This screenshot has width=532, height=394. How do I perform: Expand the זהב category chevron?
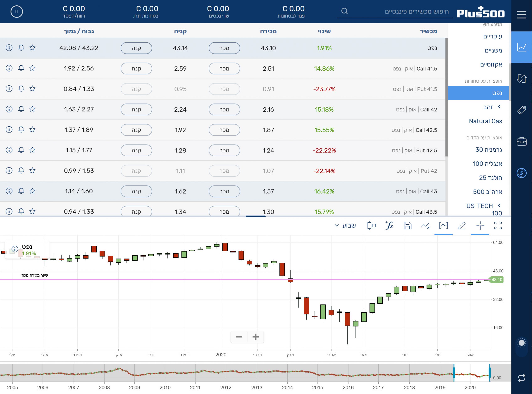499,107
